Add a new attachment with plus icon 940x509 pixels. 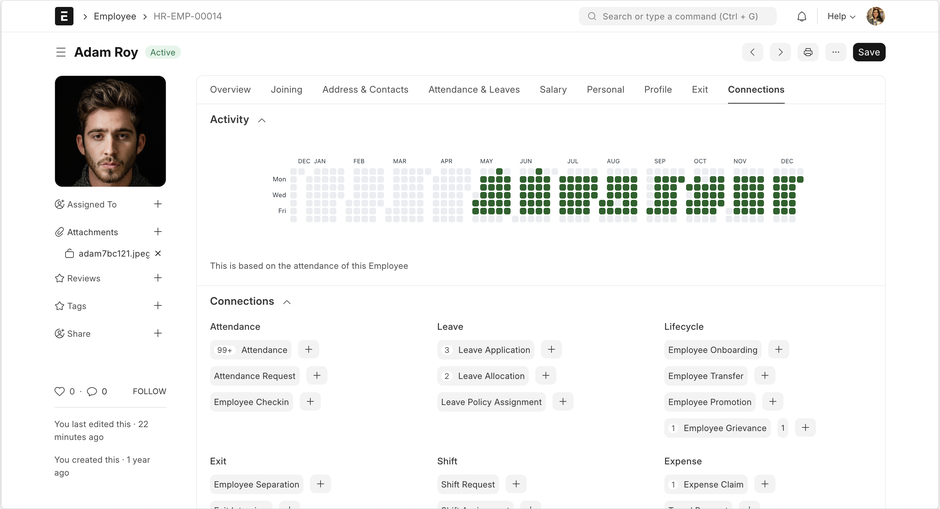point(158,231)
